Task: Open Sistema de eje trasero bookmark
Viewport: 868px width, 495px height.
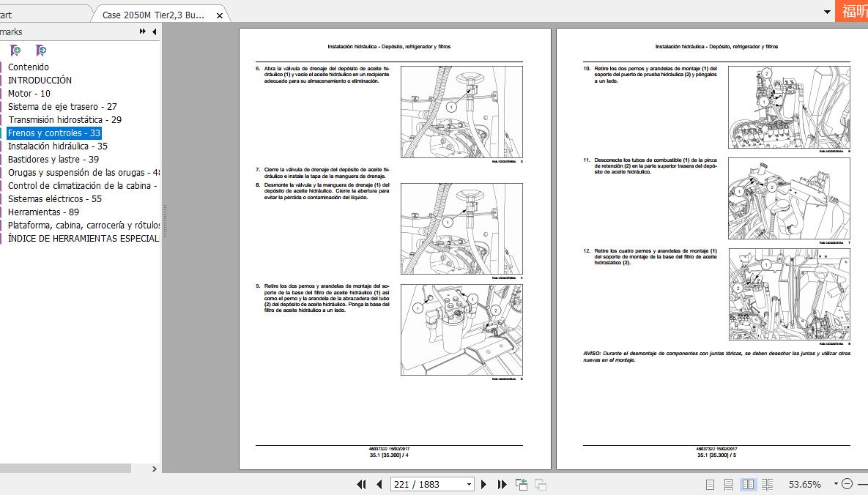Action: 62,107
